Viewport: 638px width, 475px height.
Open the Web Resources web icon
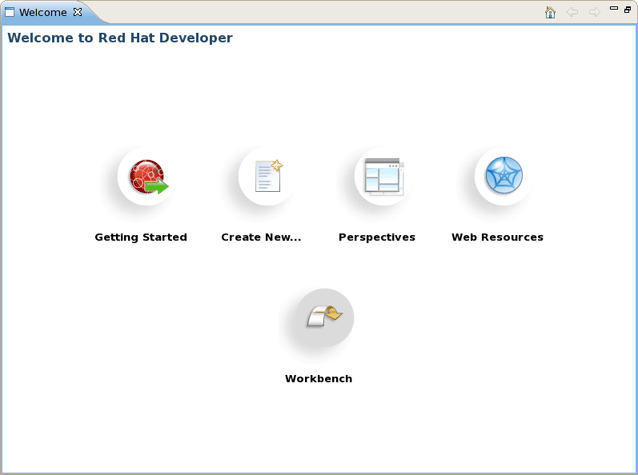pyautogui.click(x=504, y=176)
